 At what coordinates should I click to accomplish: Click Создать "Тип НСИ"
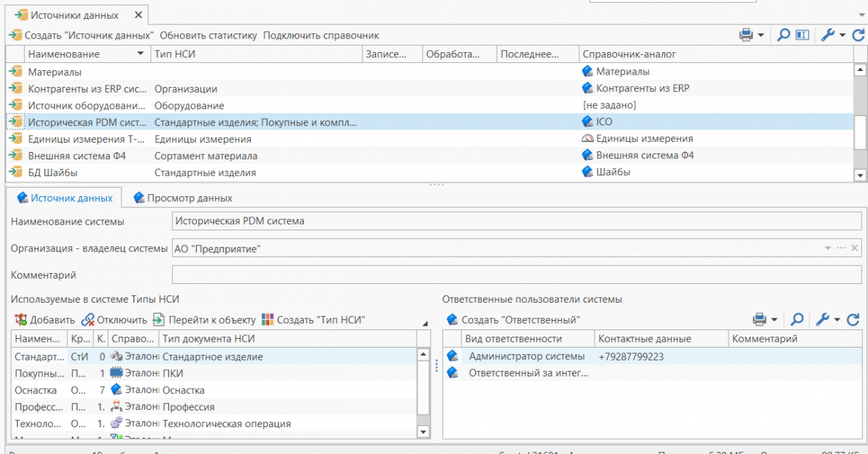pos(313,320)
